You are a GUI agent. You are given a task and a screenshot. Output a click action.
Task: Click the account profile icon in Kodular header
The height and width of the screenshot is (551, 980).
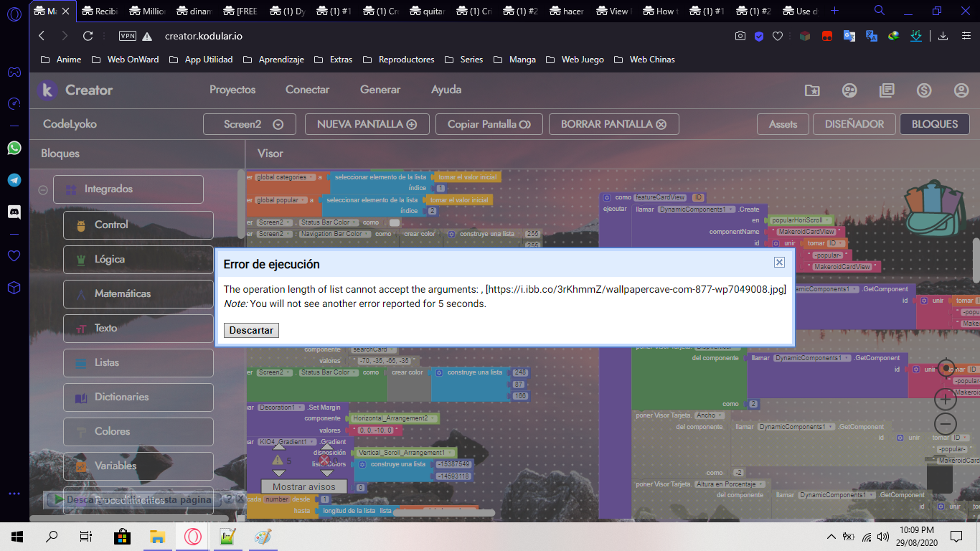click(x=961, y=90)
